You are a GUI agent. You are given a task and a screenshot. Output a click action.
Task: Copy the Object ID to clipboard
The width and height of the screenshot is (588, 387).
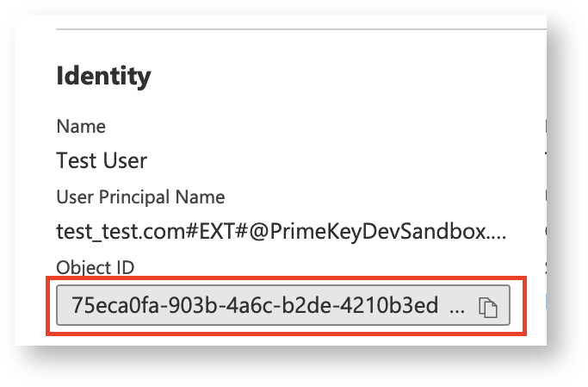(488, 307)
